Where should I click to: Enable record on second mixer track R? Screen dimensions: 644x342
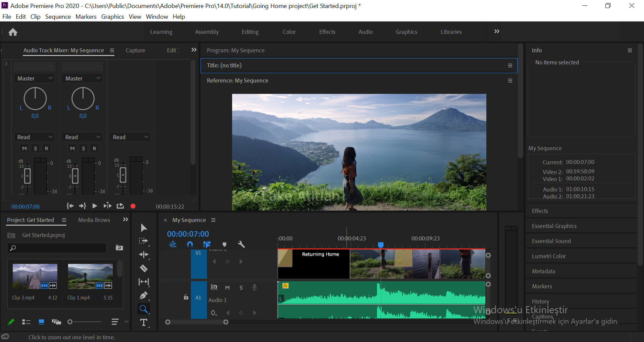[x=95, y=149]
